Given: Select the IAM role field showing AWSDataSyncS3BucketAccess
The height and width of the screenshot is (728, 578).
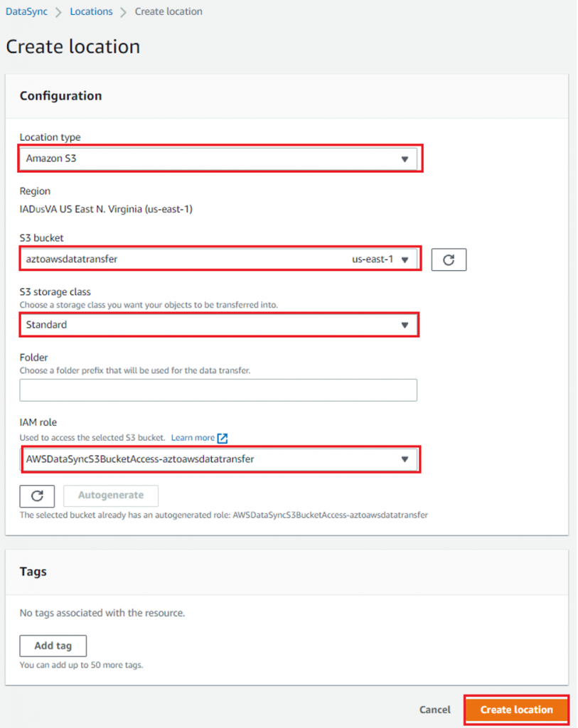Looking at the screenshot, I should [x=213, y=459].
